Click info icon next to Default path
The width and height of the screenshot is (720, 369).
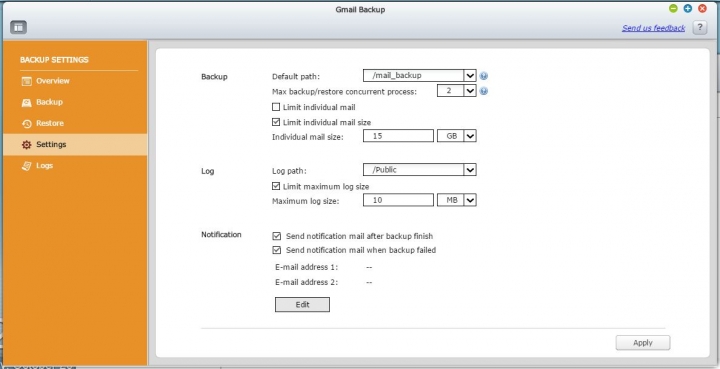pos(484,76)
